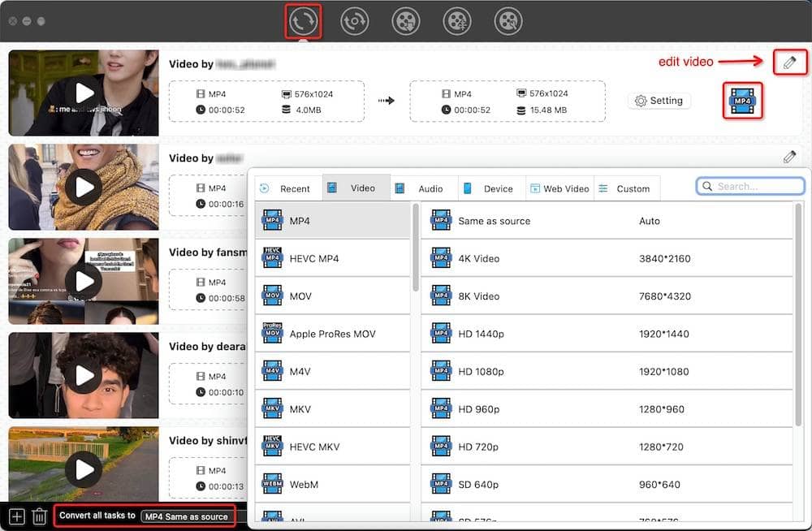Select MP4 format in list
The width and height of the screenshot is (812, 531).
tap(332, 221)
